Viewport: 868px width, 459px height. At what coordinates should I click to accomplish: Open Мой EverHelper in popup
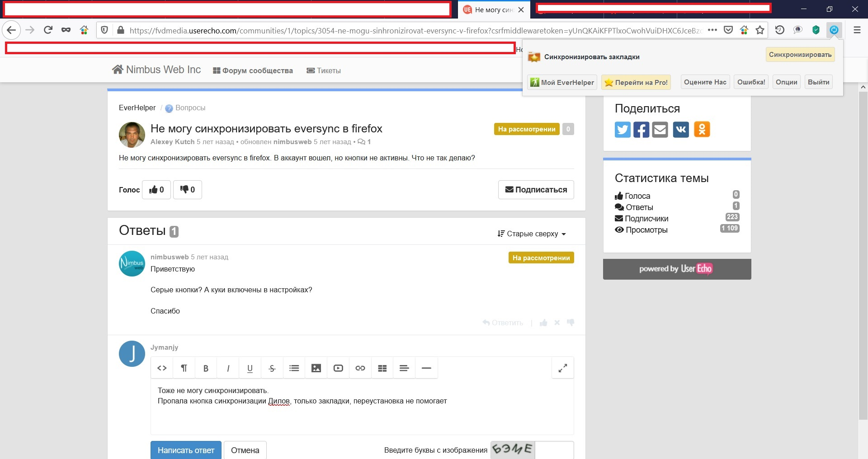(562, 82)
